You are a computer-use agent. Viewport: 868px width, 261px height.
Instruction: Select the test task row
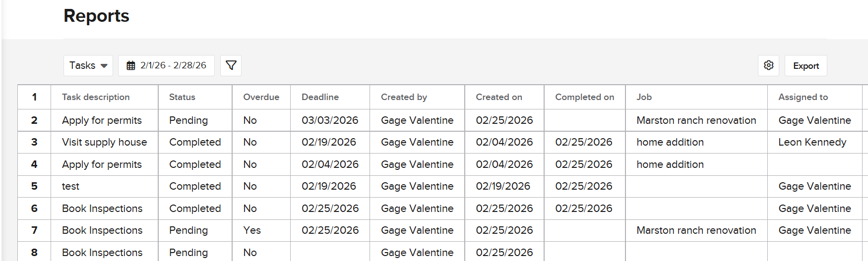pos(70,186)
